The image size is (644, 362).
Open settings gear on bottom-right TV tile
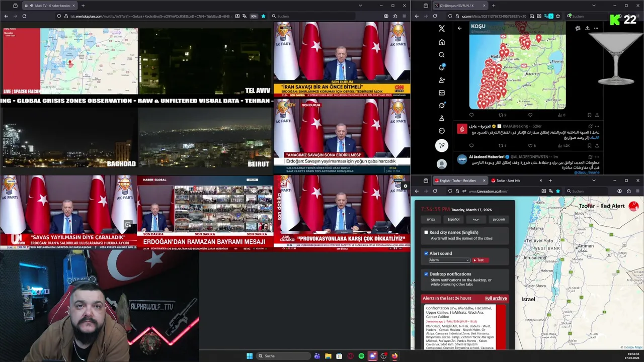(x=406, y=186)
